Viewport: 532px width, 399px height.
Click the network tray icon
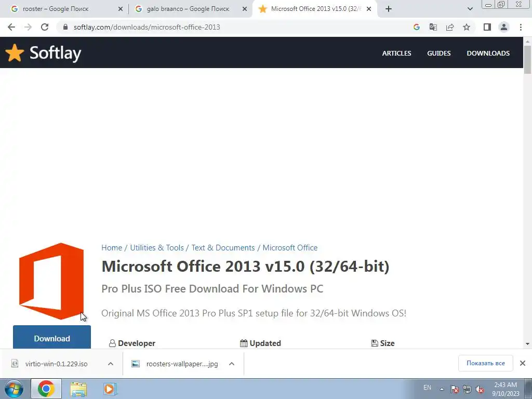(x=467, y=389)
